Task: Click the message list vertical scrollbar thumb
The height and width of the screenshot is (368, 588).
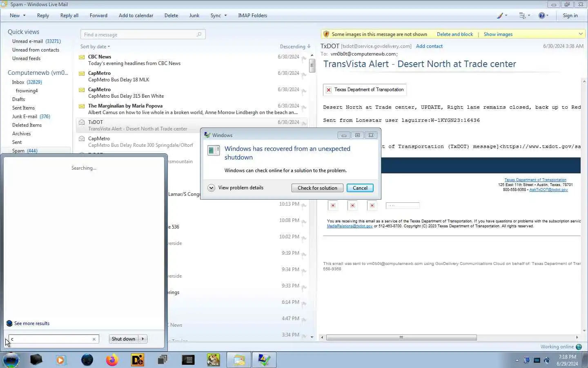Action: (x=312, y=65)
